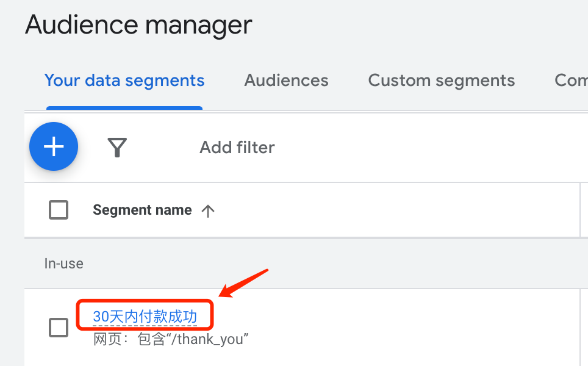Image resolution: width=588 pixels, height=366 pixels.
Task: Click the In-use group label
Action: (x=63, y=264)
